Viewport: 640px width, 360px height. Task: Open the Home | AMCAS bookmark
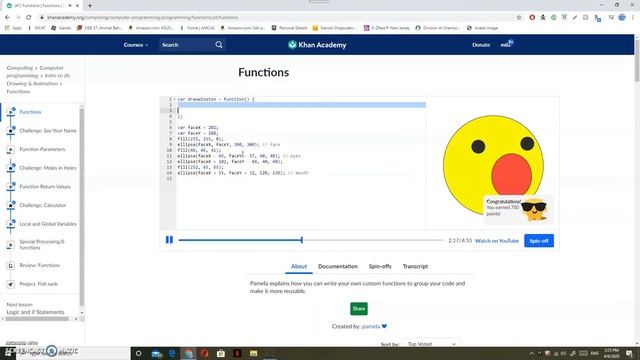pyautogui.click(x=197, y=28)
